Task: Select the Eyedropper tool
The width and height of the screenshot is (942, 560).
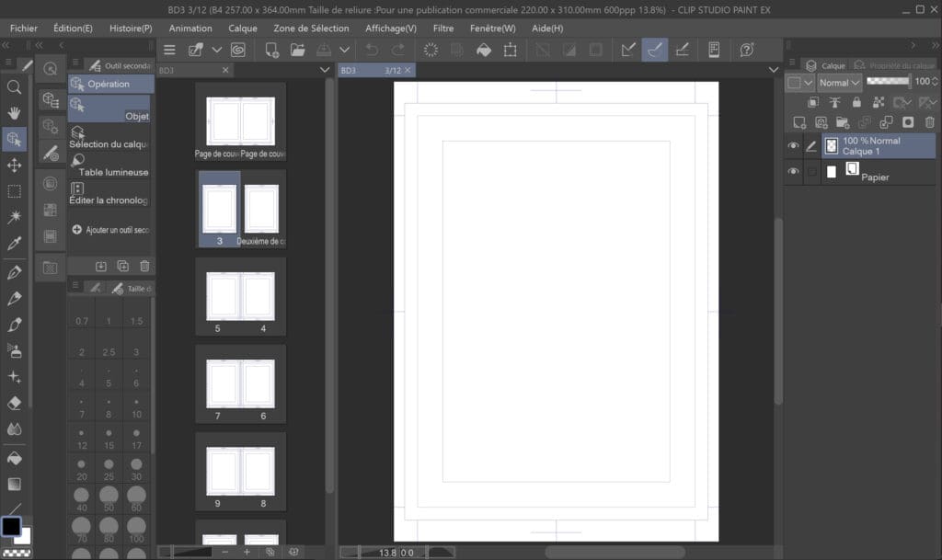Action: pyautogui.click(x=15, y=243)
